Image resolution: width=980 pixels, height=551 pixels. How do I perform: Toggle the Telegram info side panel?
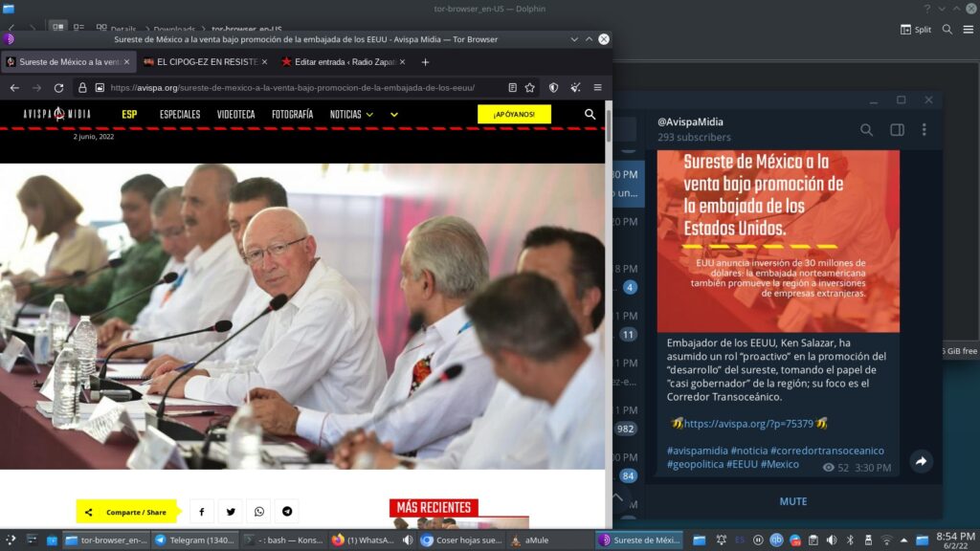tap(897, 129)
